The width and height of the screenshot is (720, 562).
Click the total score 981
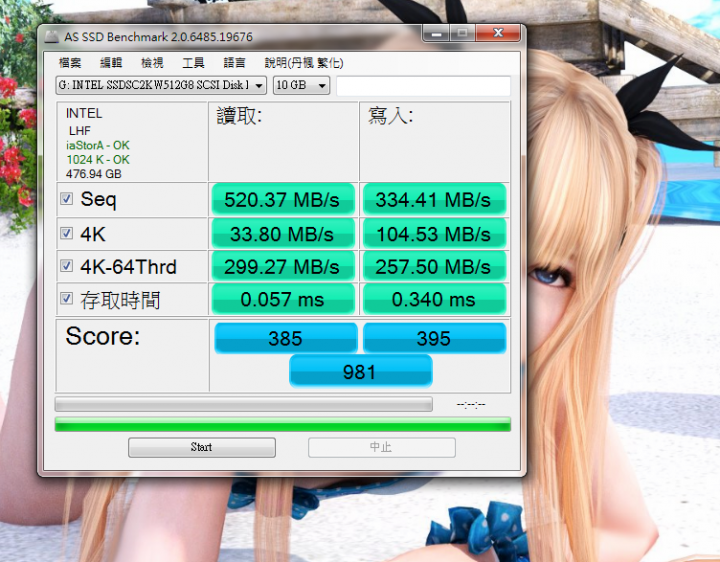coord(360,371)
